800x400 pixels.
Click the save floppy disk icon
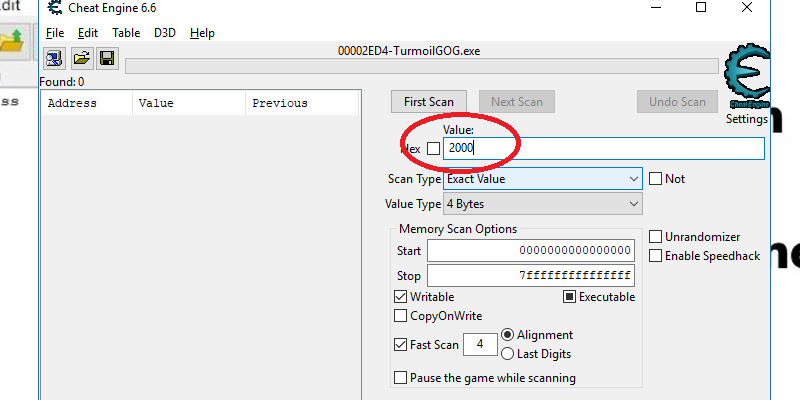coord(106,59)
